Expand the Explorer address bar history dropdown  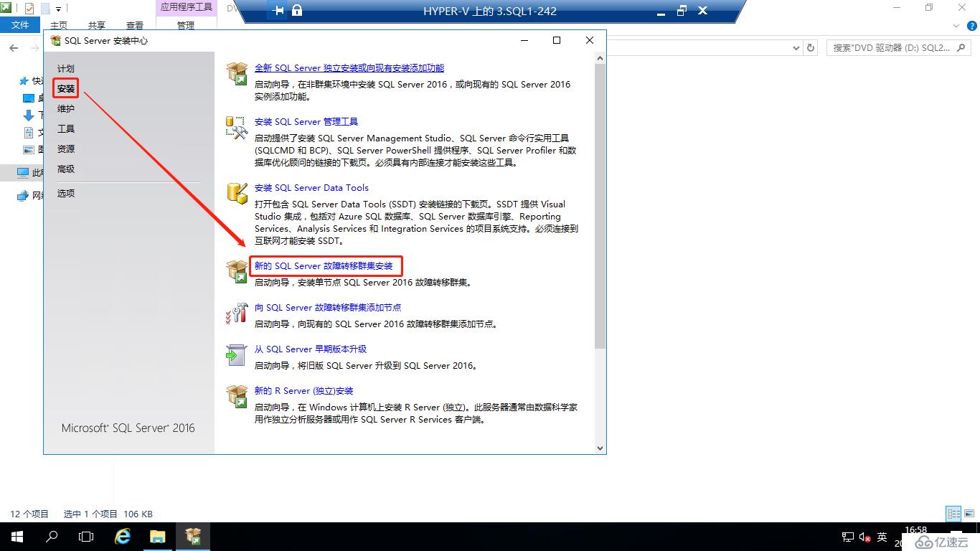(796, 48)
